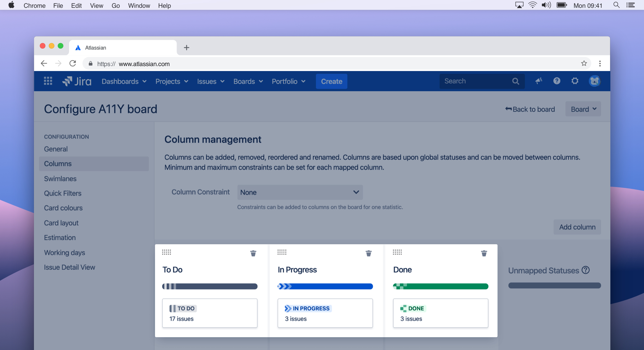The height and width of the screenshot is (350, 644).
Task: Grab the Done column drag handle
Action: (397, 252)
